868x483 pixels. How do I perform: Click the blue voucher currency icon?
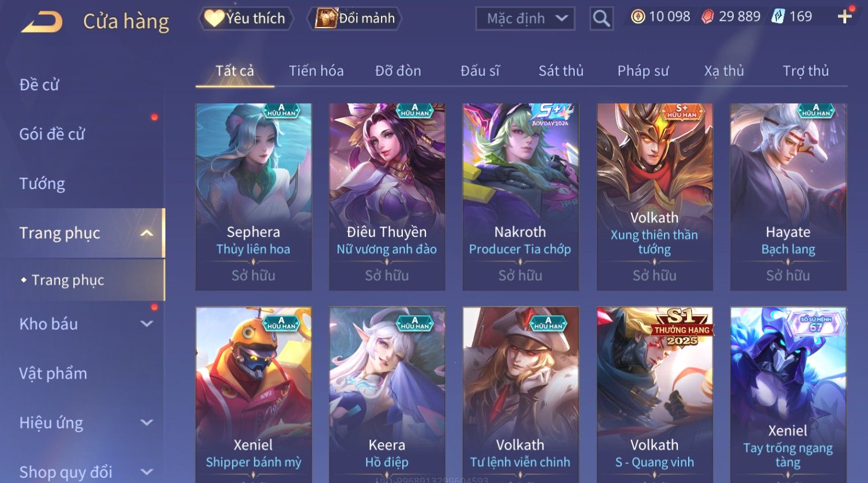(x=778, y=17)
